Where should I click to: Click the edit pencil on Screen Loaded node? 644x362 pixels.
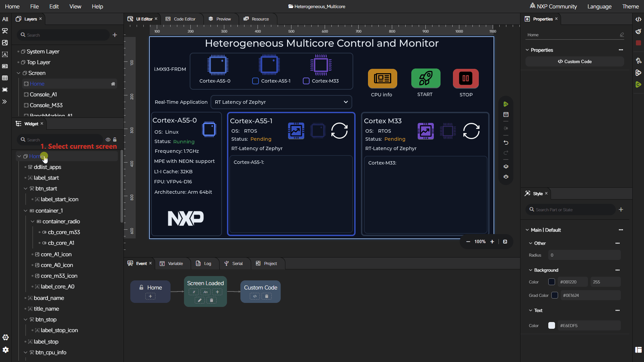(x=199, y=301)
